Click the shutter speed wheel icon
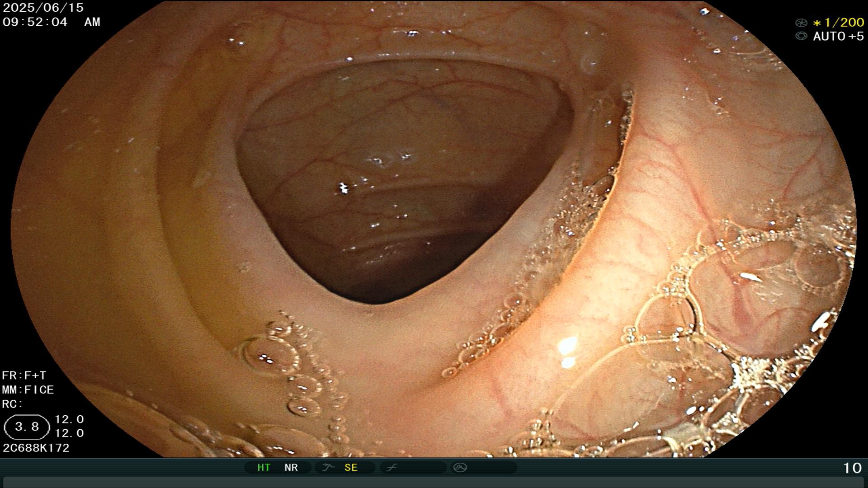The image size is (868, 488). pyautogui.click(x=801, y=23)
